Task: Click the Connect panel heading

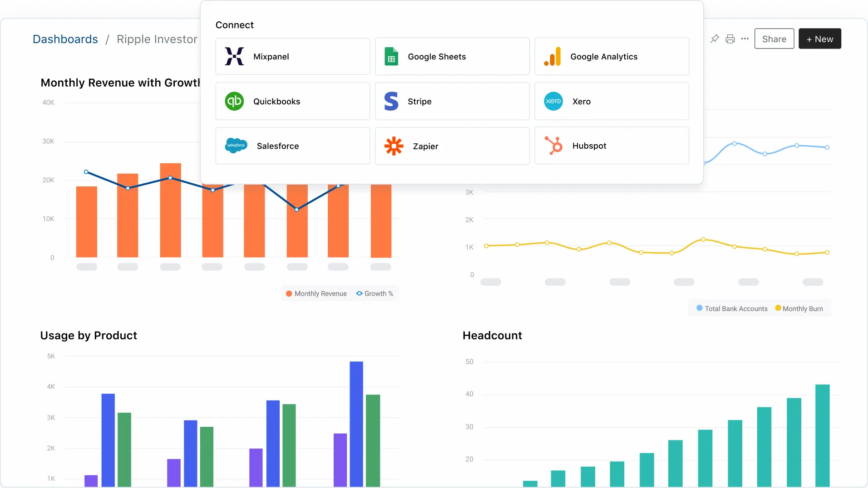Action: (234, 25)
